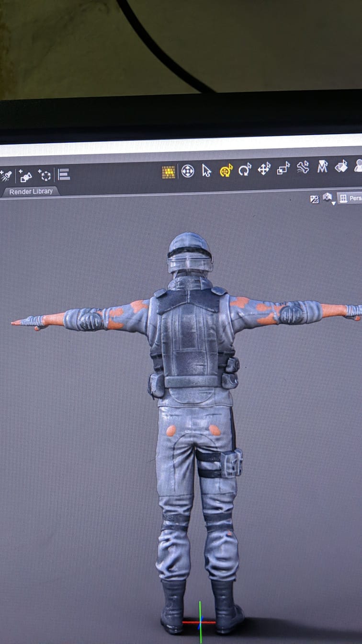
Task: Switch to the Render Library tab
Action: [x=31, y=192]
